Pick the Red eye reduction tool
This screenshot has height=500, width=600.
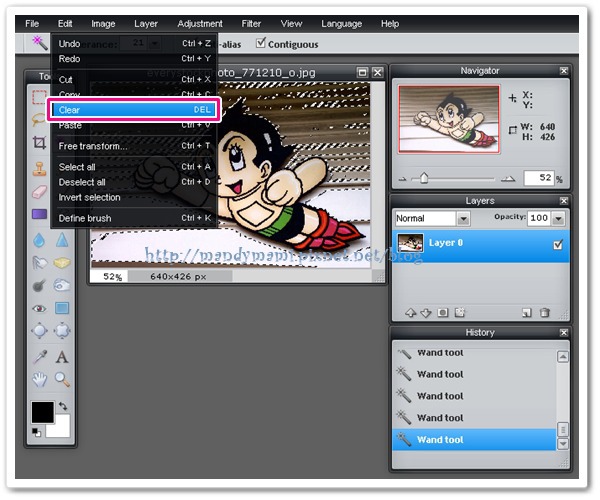pos(39,308)
